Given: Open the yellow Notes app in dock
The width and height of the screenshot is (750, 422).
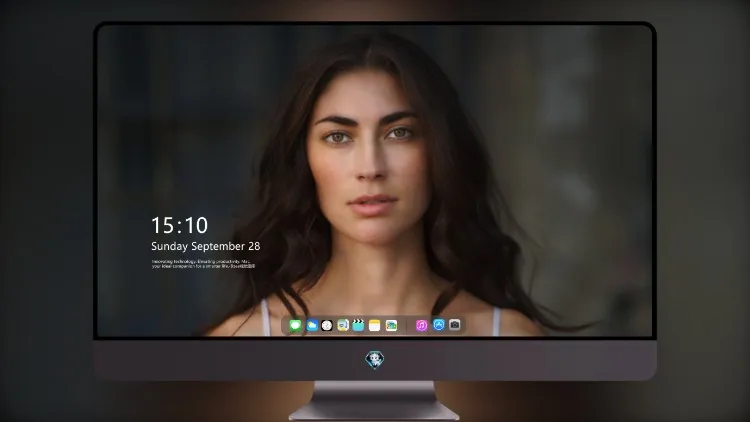Looking at the screenshot, I should tap(375, 325).
